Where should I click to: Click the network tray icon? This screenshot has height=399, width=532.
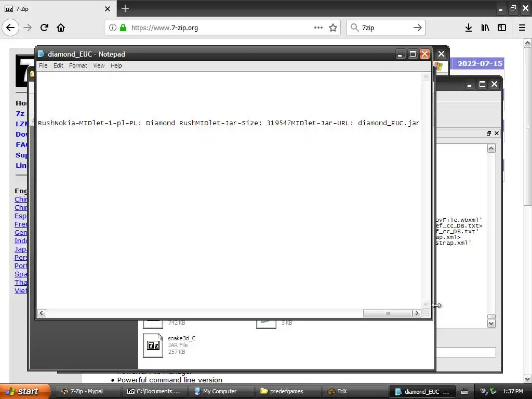494,392
